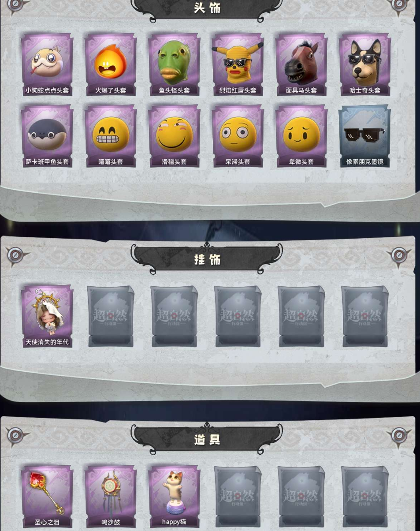Choose the 呆滞头套 wide-eyed emoji mask
Screen dimensions: 420x531
point(238,136)
